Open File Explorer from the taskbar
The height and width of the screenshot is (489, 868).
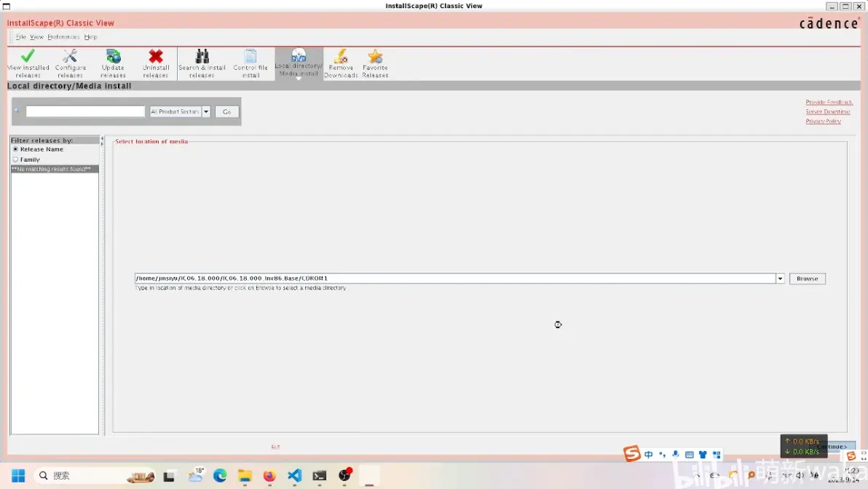[x=245, y=476]
